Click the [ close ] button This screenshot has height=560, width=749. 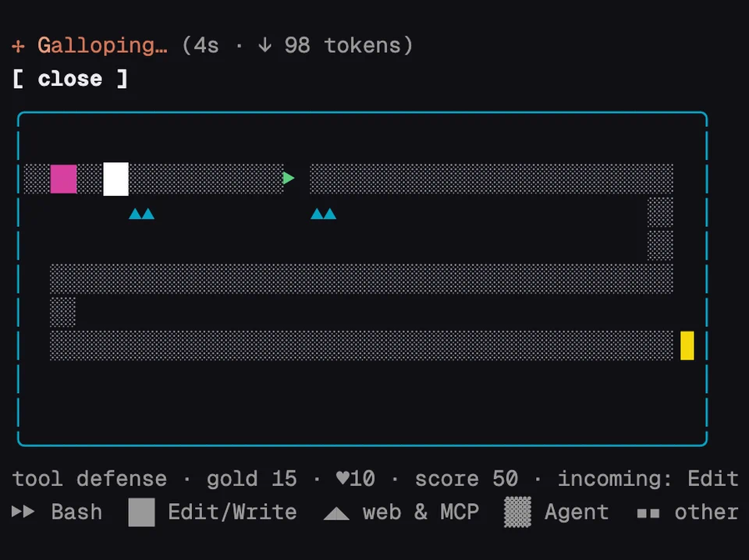69,79
